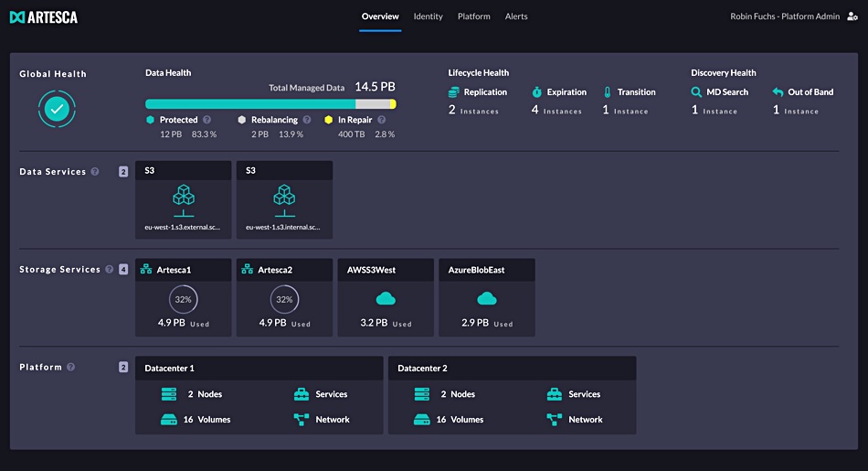Click the Rebalancing gray legend dot
The width and height of the screenshot is (868, 471).
pos(242,120)
